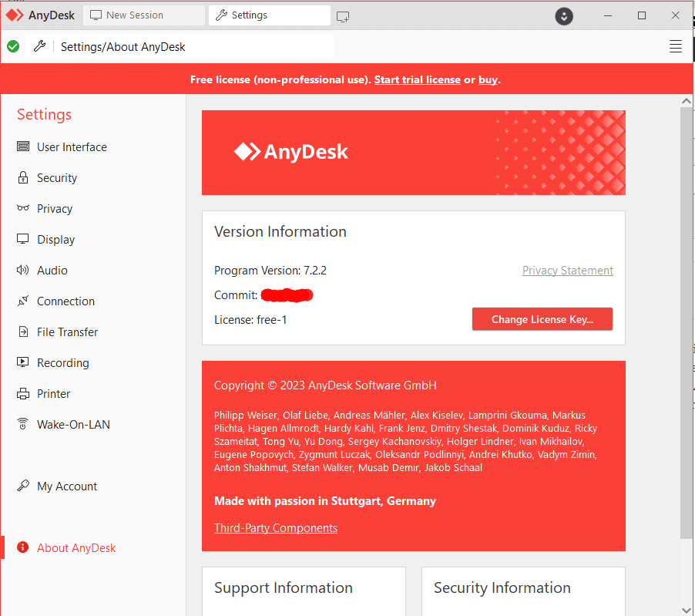Click the Settings heading in sidebar

point(44,114)
